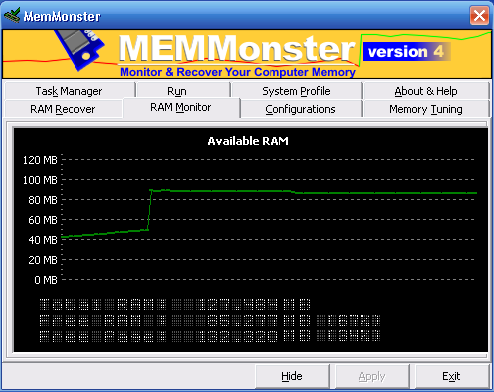Viewport: 494px width, 392px height.
Task: Open the Task Manager tab
Action: pyautogui.click(x=69, y=91)
